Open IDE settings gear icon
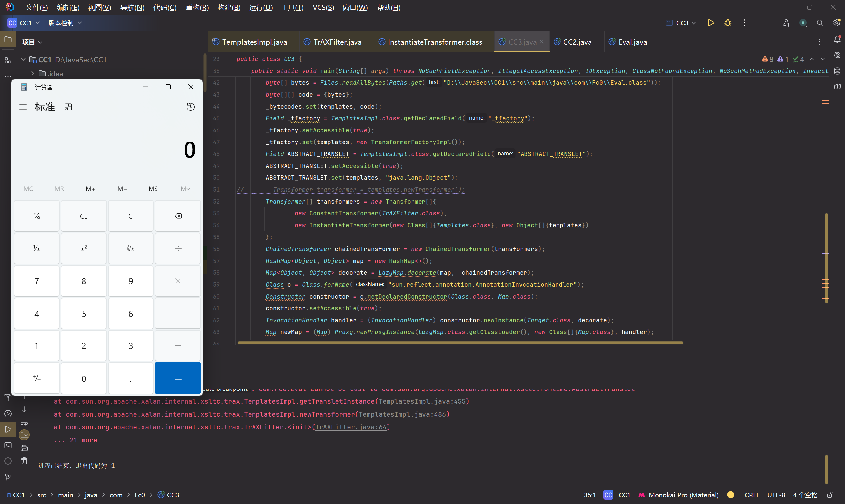 836,23
